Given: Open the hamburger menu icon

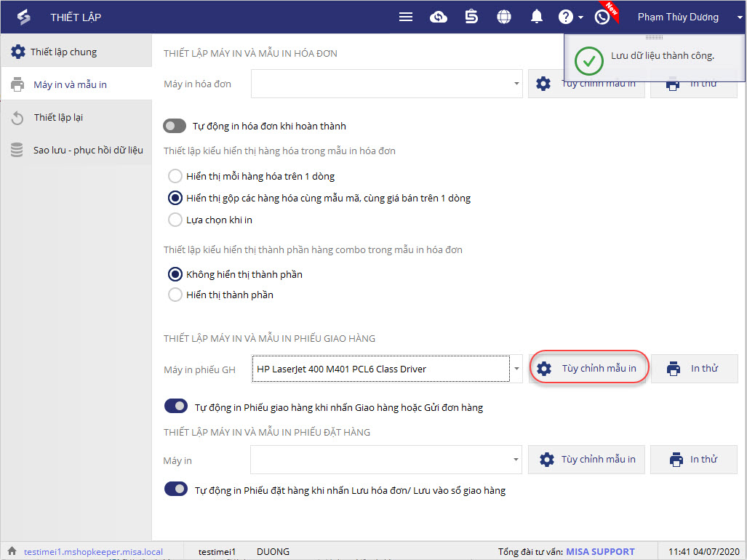Looking at the screenshot, I should [x=405, y=17].
